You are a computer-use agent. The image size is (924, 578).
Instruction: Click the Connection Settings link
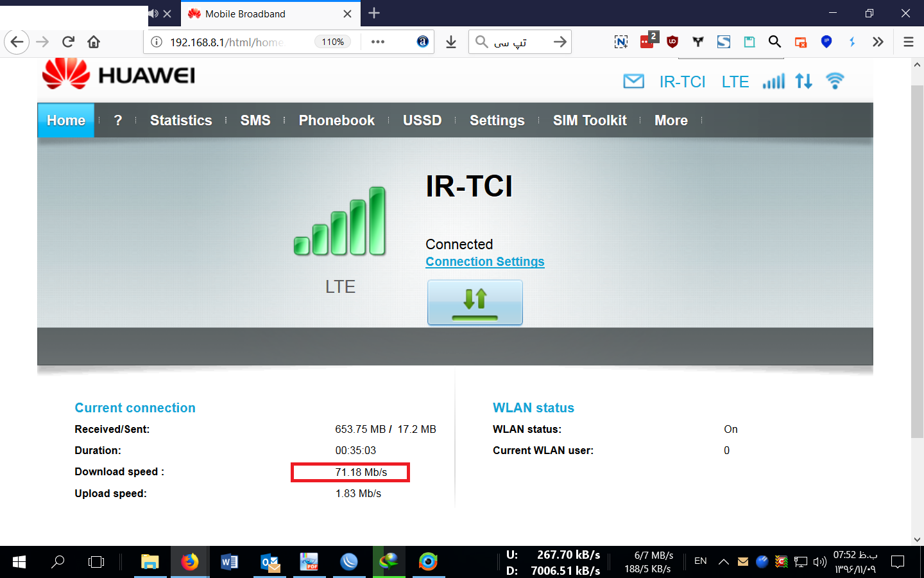pos(485,261)
